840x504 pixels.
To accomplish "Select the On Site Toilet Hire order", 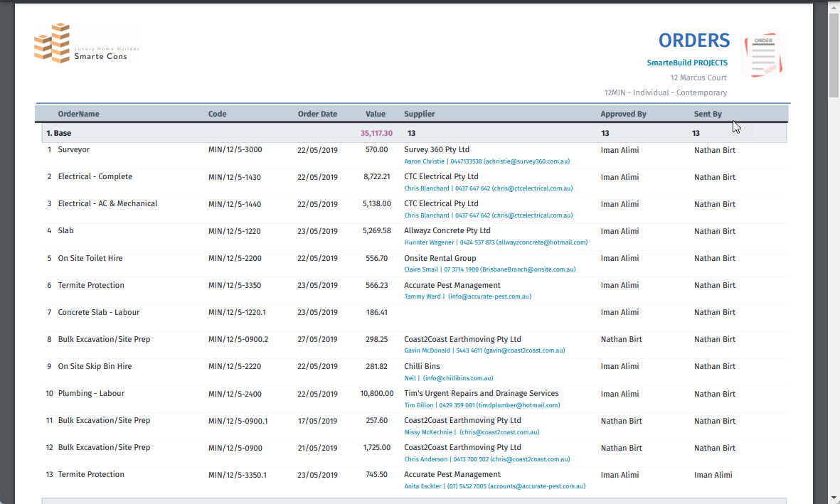I will pos(90,258).
